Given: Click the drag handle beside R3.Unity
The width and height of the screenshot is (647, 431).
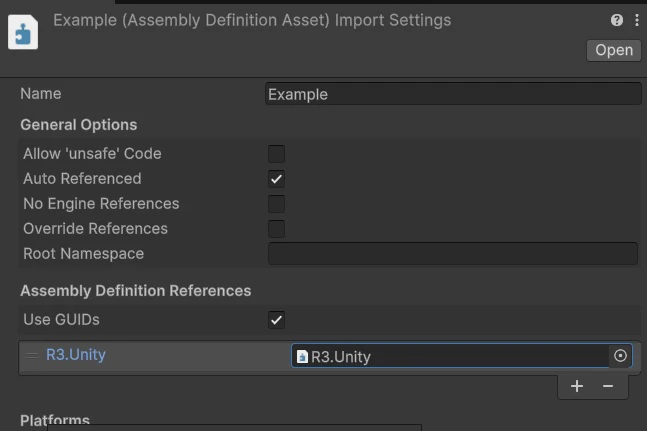Looking at the screenshot, I should 32,355.
